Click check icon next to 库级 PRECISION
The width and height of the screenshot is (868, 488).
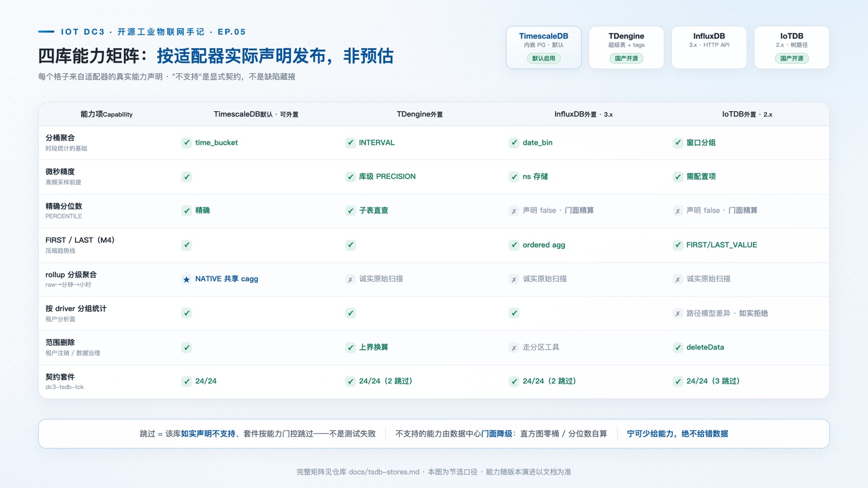(350, 177)
